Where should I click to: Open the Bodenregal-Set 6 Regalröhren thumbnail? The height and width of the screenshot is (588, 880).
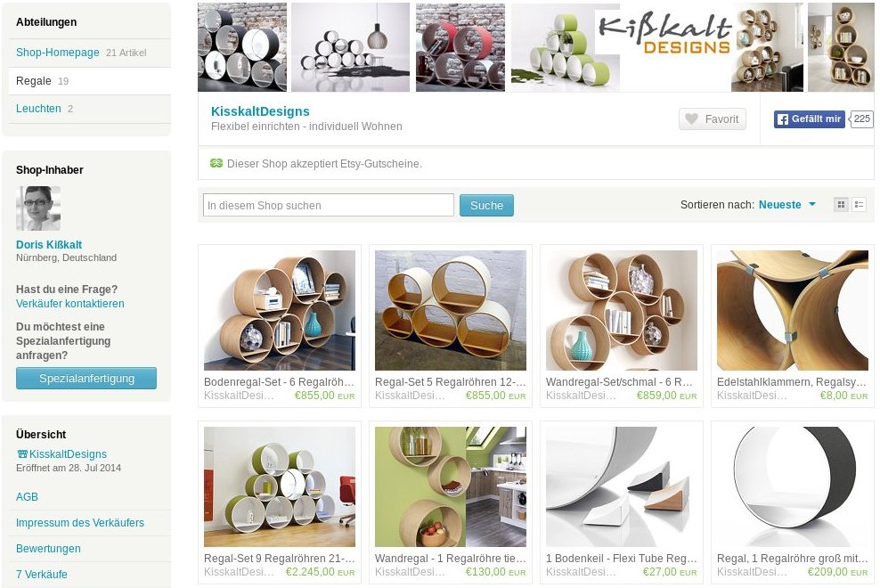(280, 311)
